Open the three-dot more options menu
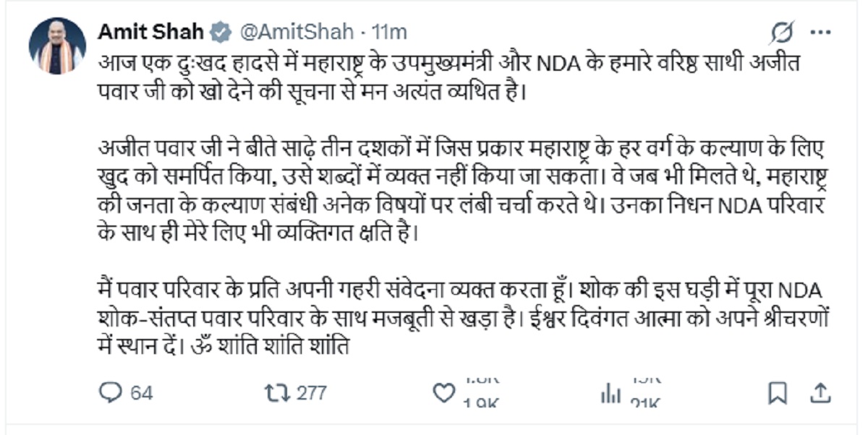This screenshot has height=435, width=868. 821,33
